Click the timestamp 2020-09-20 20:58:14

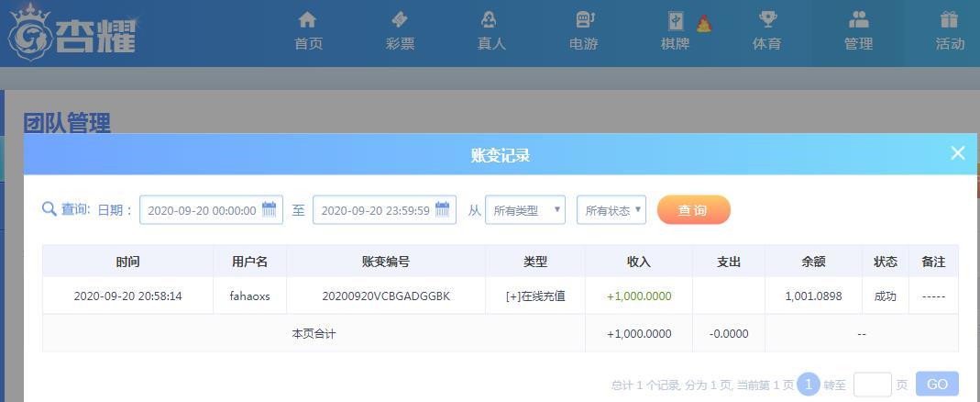(127, 296)
